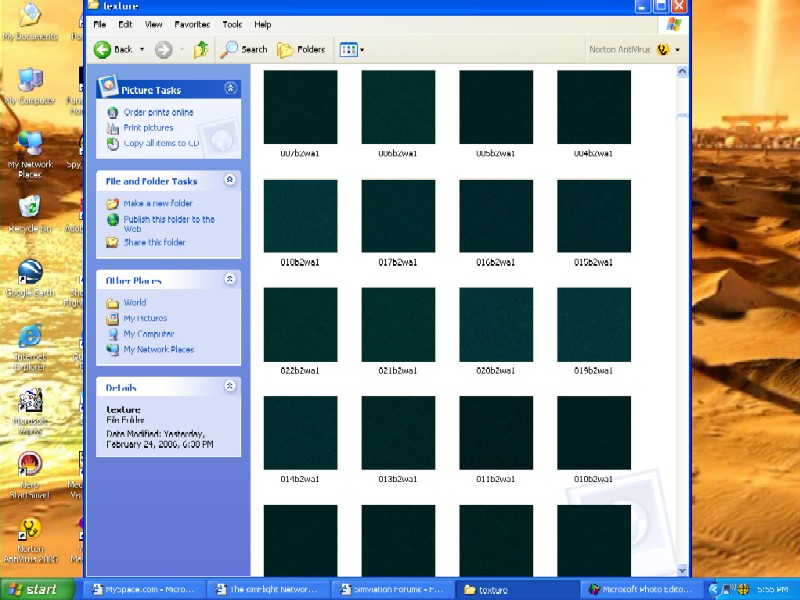The image size is (800, 600).
Task: Click Order prints online link
Action: [x=158, y=112]
